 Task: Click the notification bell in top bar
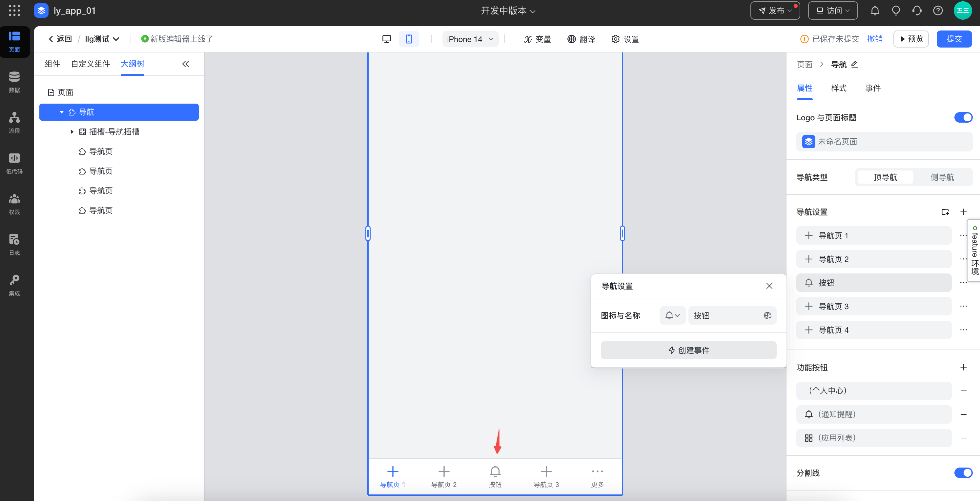875,10
